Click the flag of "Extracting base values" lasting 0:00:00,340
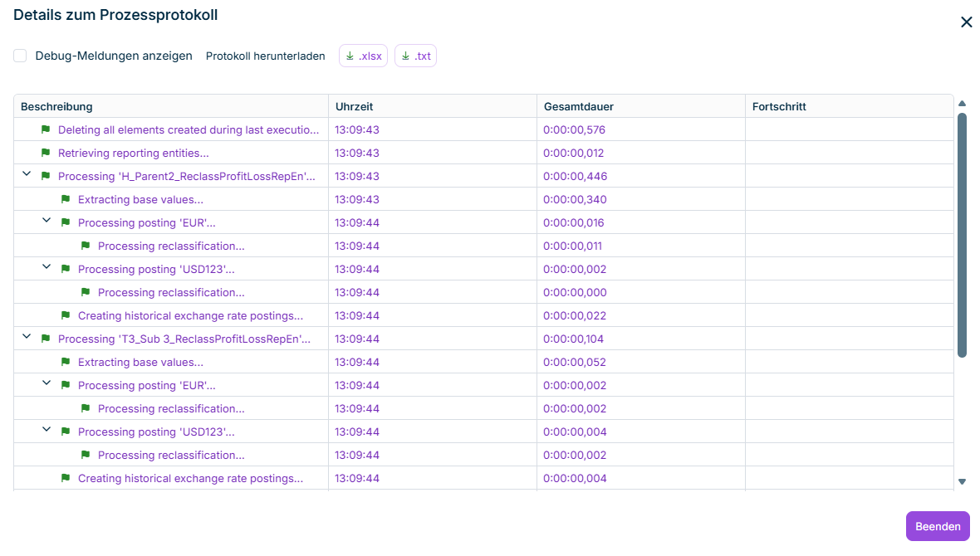This screenshot has width=980, height=556. 66,199
